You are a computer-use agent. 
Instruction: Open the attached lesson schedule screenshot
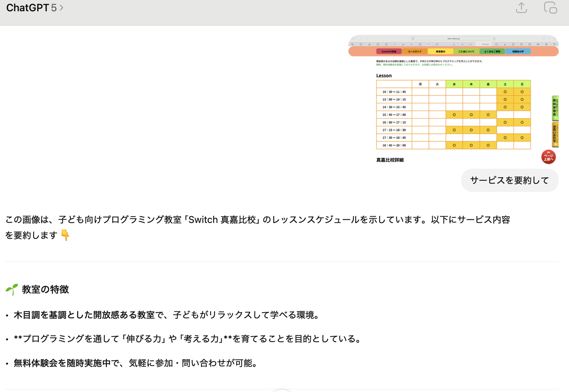(x=453, y=100)
